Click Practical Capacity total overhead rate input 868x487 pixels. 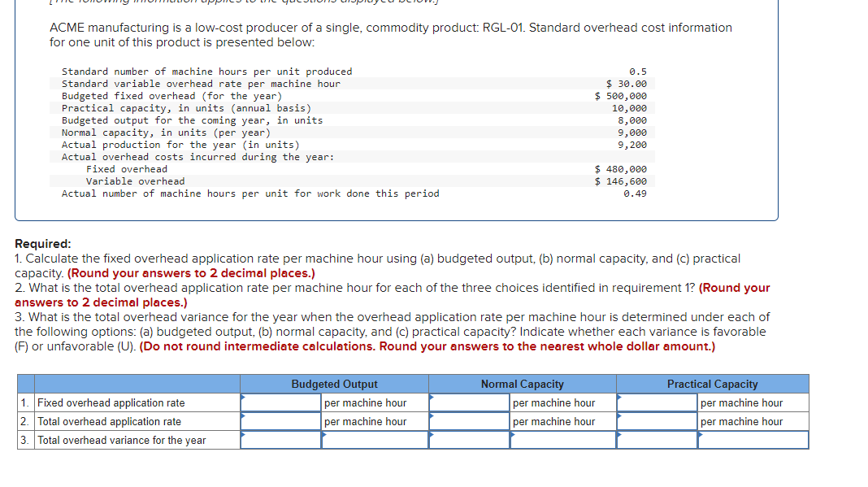[657, 421]
